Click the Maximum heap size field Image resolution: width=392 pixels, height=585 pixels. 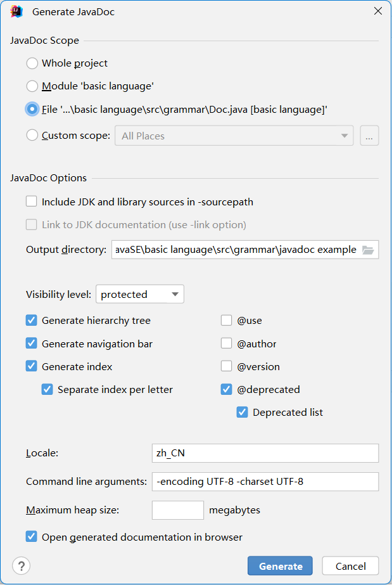click(x=178, y=510)
